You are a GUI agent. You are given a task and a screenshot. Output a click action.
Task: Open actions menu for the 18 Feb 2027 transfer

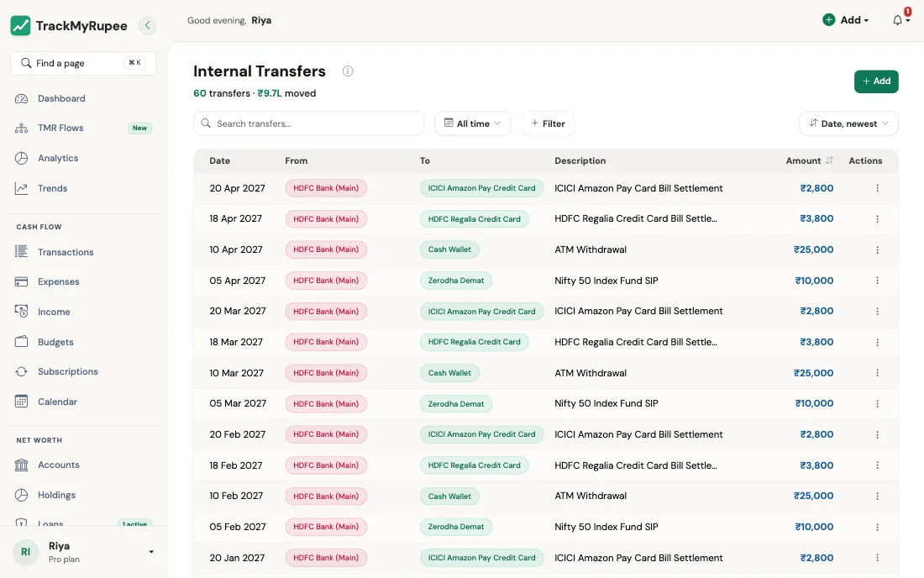click(878, 465)
